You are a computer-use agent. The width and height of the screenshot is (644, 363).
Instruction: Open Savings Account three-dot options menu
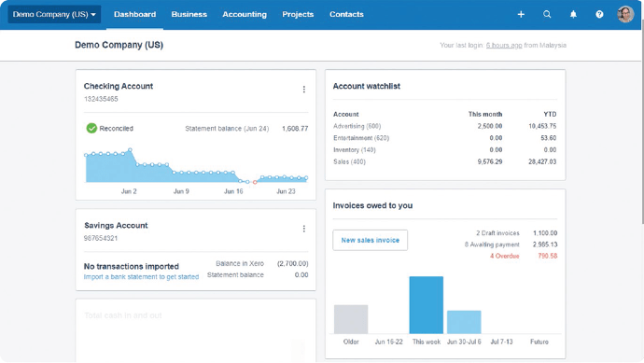[304, 229]
